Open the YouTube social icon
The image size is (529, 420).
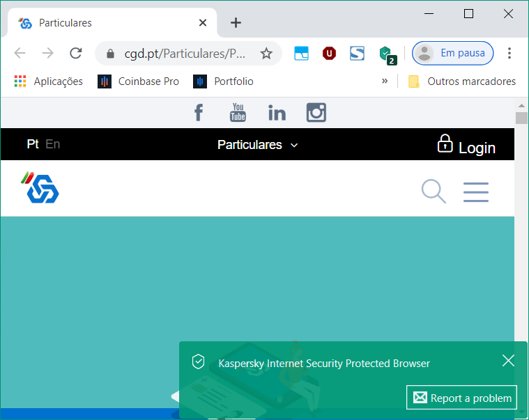pyautogui.click(x=238, y=112)
